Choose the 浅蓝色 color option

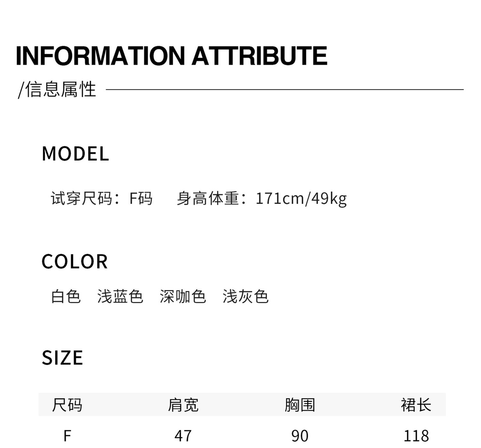120,296
